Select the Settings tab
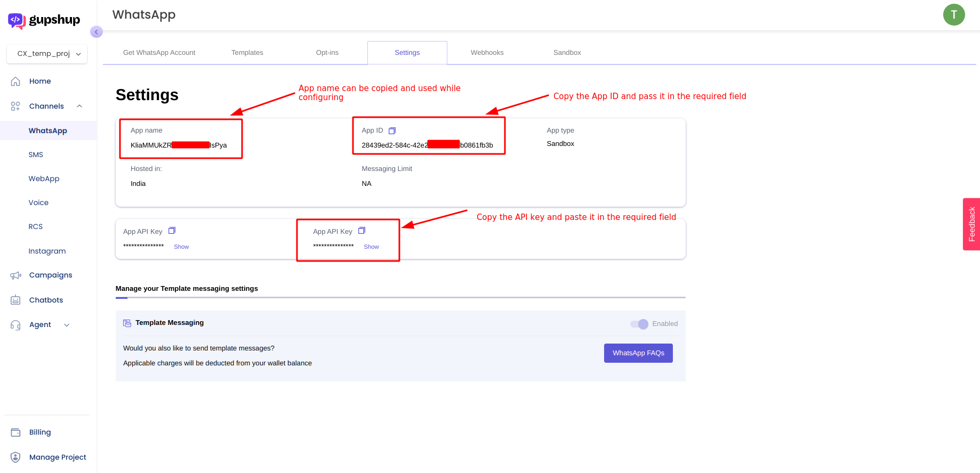The height and width of the screenshot is (473, 980). (x=407, y=53)
